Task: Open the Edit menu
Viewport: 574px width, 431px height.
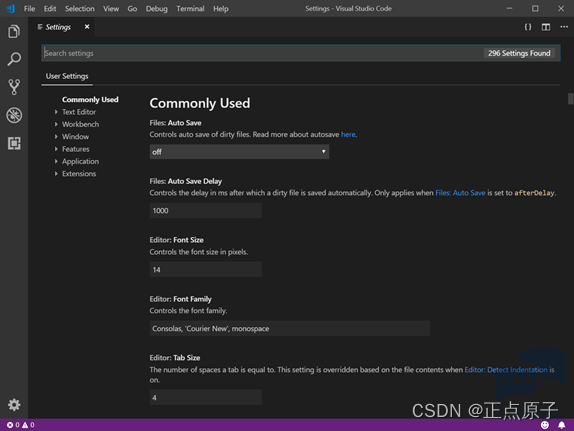Action: tap(50, 8)
